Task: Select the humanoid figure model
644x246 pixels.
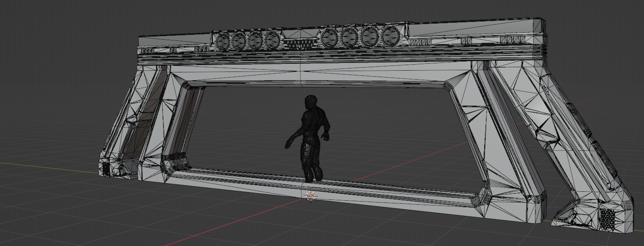Action: point(311,138)
